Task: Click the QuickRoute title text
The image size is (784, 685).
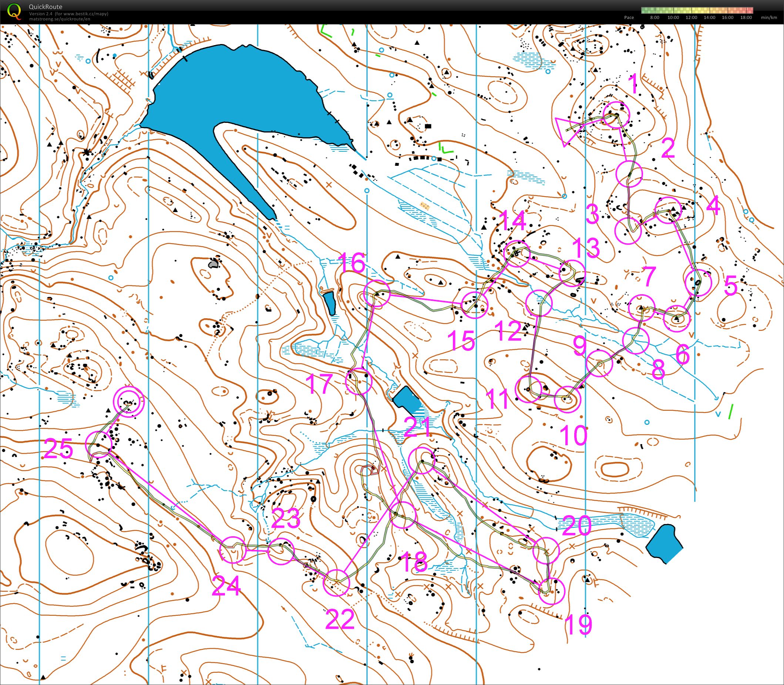Action: (x=46, y=7)
